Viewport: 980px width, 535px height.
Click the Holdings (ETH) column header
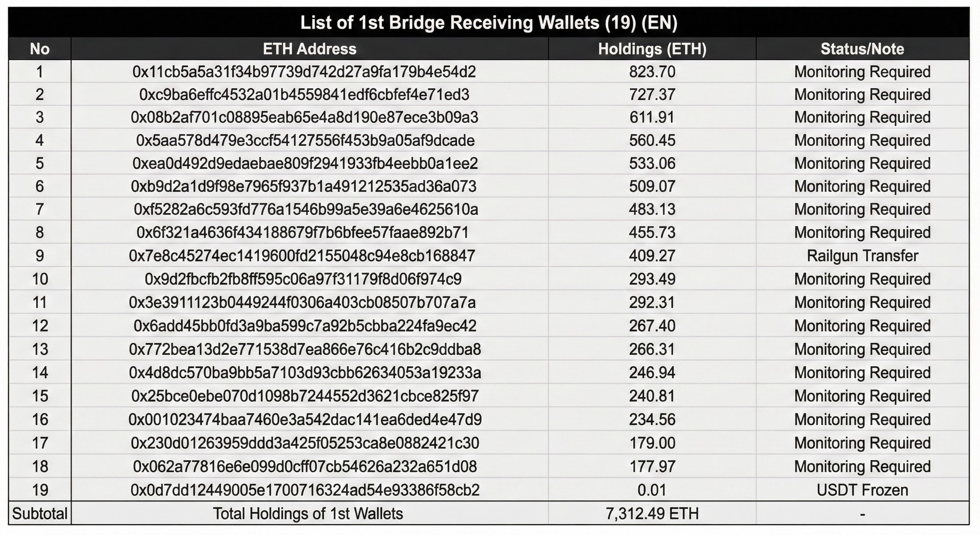(x=652, y=49)
